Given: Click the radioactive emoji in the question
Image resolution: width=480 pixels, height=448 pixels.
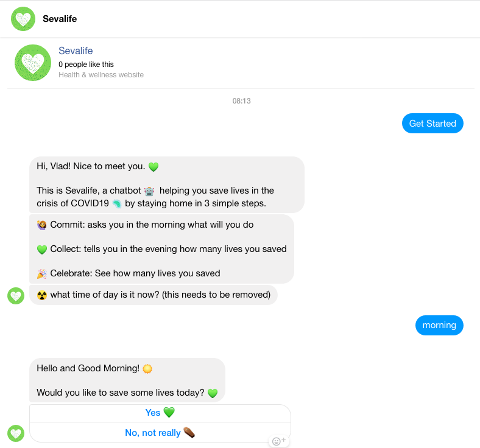Looking at the screenshot, I should [x=42, y=295].
